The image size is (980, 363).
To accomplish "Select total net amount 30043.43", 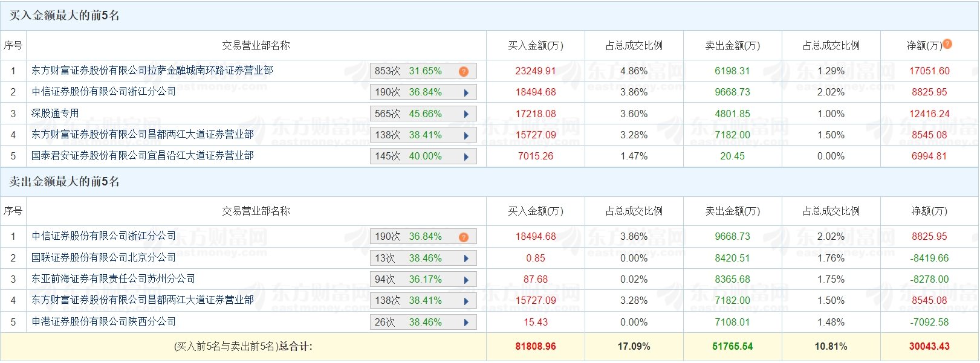I will click(930, 347).
